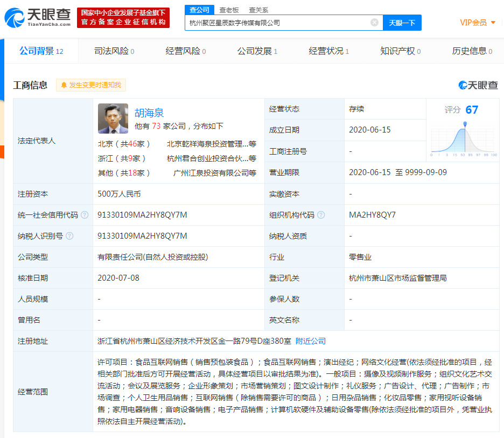Image resolution: width=504 pixels, height=438 pixels.
Task: Click 浙江（共9家）region entry
Action: [122, 158]
